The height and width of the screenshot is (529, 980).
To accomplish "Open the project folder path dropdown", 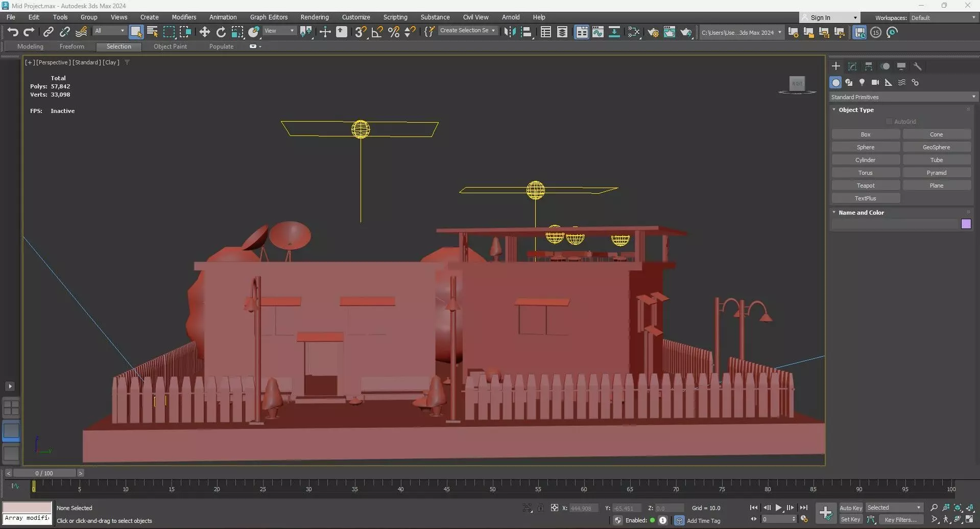I will click(x=741, y=32).
